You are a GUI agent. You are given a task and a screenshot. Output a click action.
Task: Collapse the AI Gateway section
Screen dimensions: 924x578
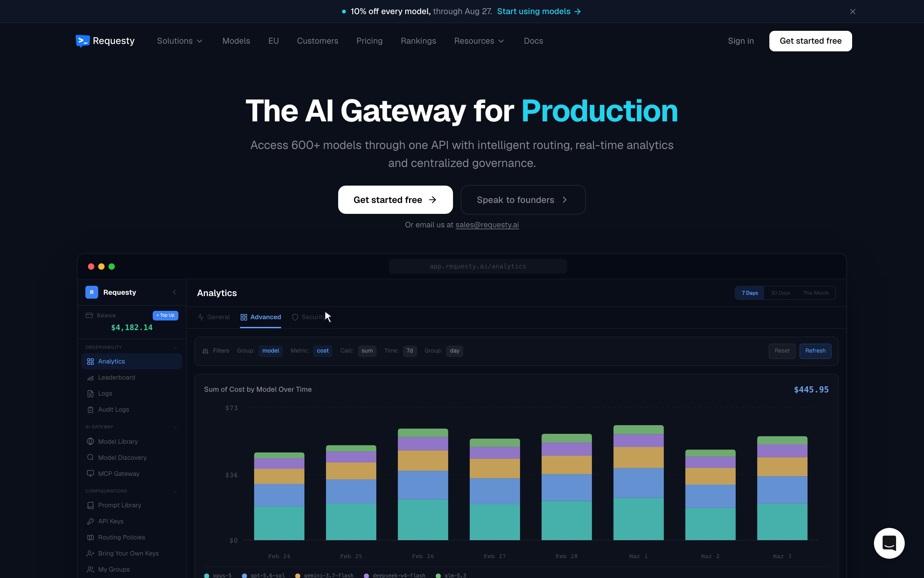(175, 427)
